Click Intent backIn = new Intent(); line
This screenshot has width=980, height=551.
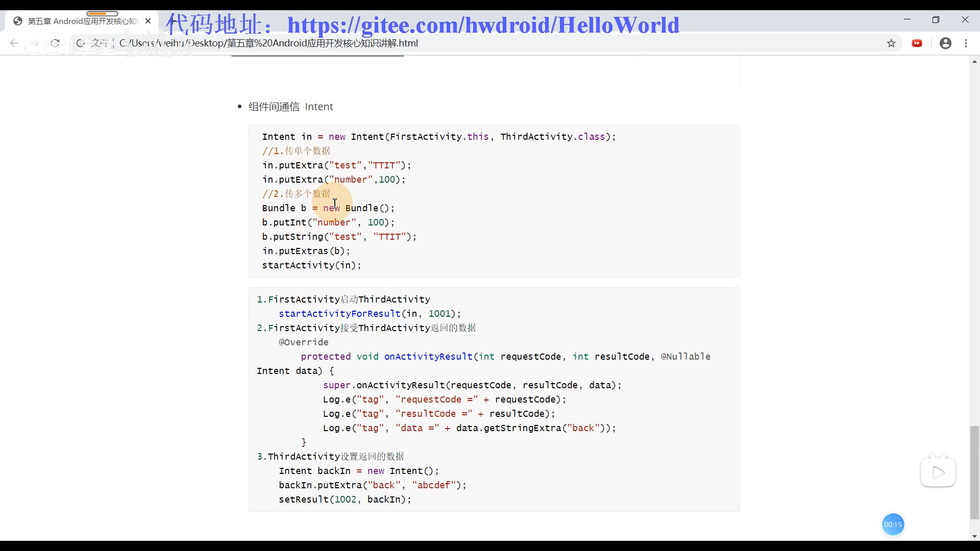pos(359,471)
